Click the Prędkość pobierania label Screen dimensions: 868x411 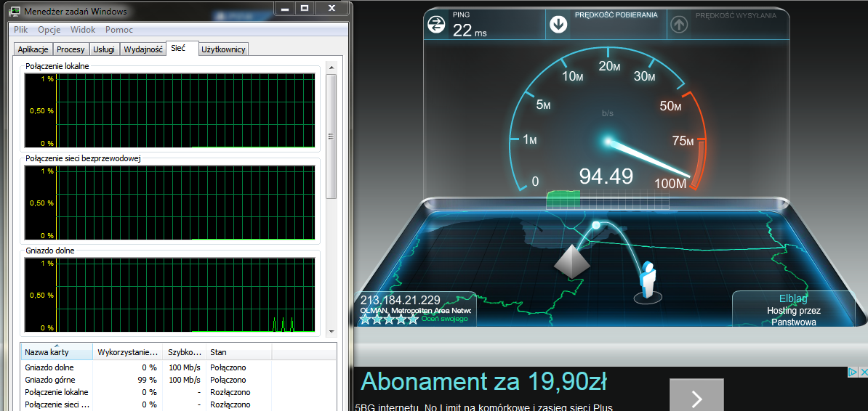pyautogui.click(x=616, y=15)
